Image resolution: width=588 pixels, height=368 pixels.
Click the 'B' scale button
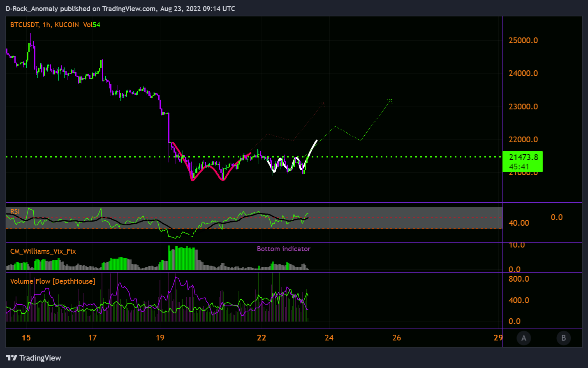click(x=563, y=338)
